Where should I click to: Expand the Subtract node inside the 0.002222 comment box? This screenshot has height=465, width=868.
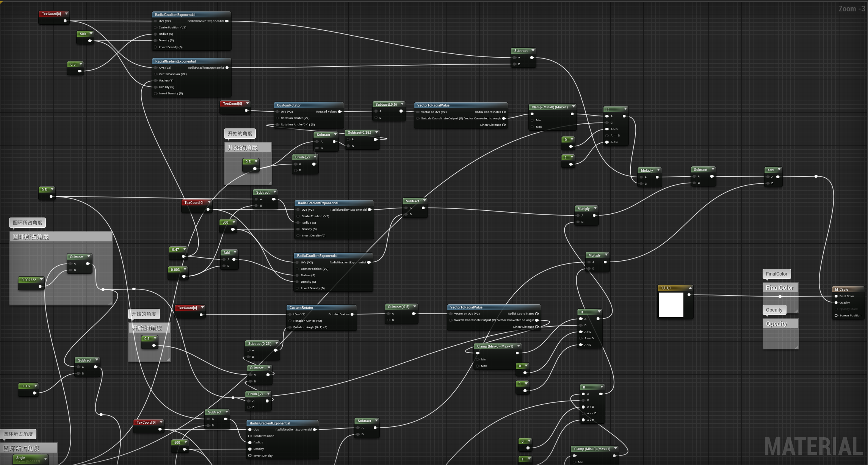tap(89, 256)
